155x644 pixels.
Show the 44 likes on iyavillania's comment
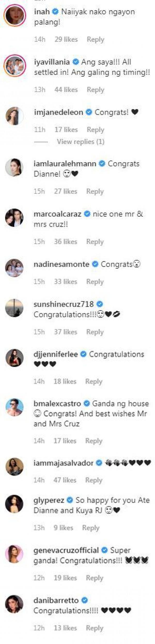[x=66, y=90]
